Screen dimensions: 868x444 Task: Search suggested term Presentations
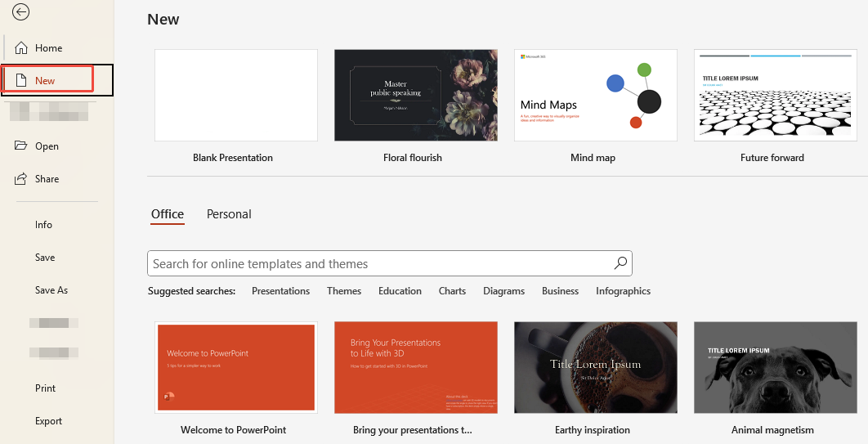coord(280,290)
